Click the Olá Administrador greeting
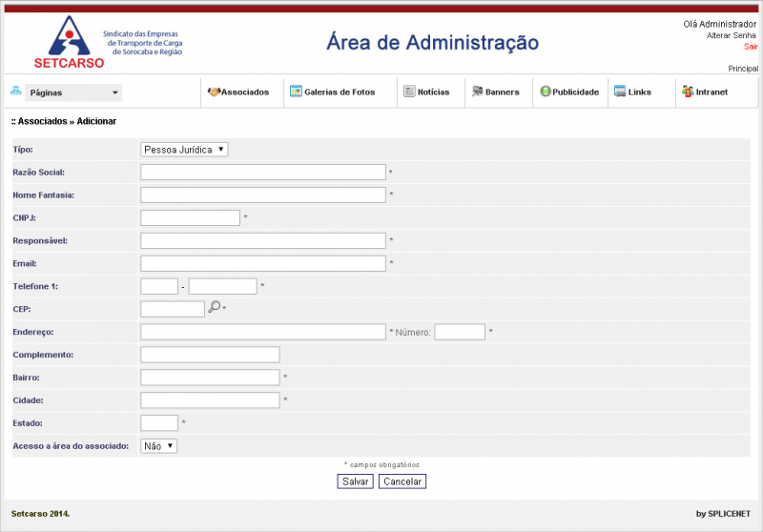 tap(720, 24)
